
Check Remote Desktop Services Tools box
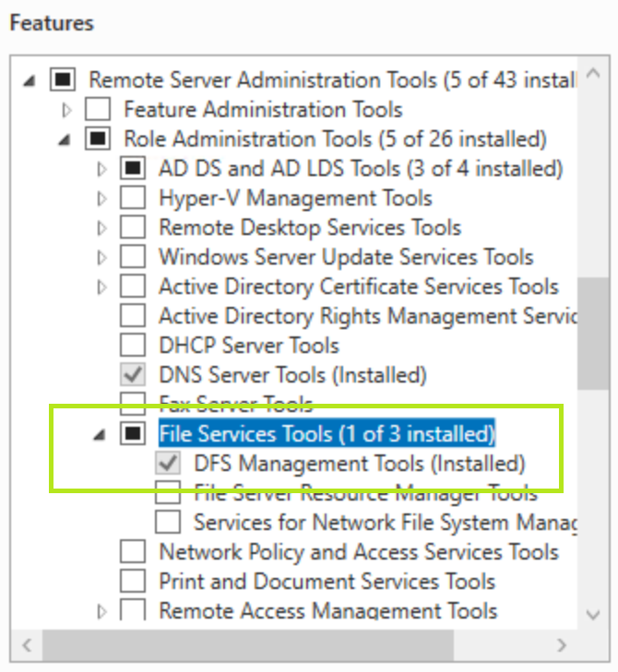coord(133,228)
